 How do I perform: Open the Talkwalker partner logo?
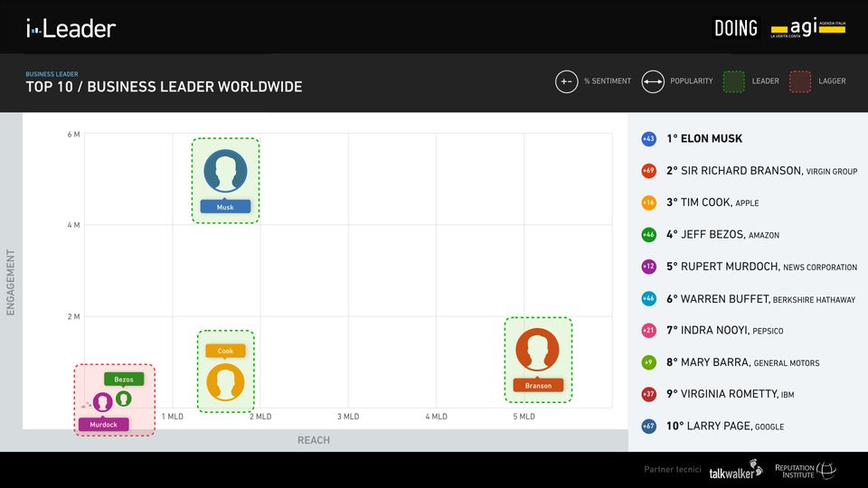pyautogui.click(x=735, y=472)
